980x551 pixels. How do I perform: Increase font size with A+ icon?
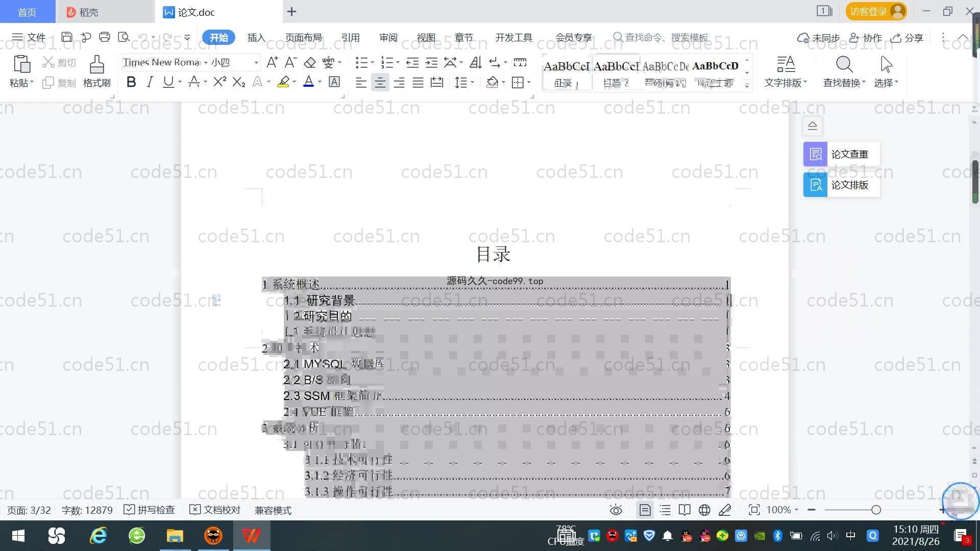(272, 63)
